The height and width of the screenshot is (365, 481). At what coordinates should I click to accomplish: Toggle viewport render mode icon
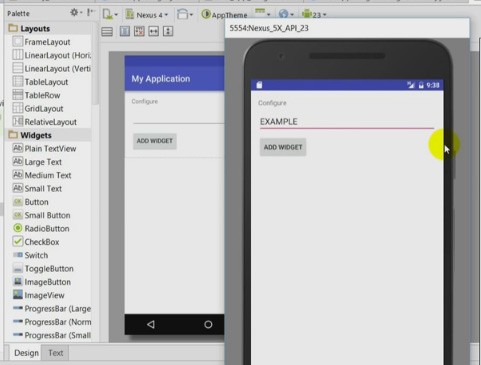tap(125, 31)
